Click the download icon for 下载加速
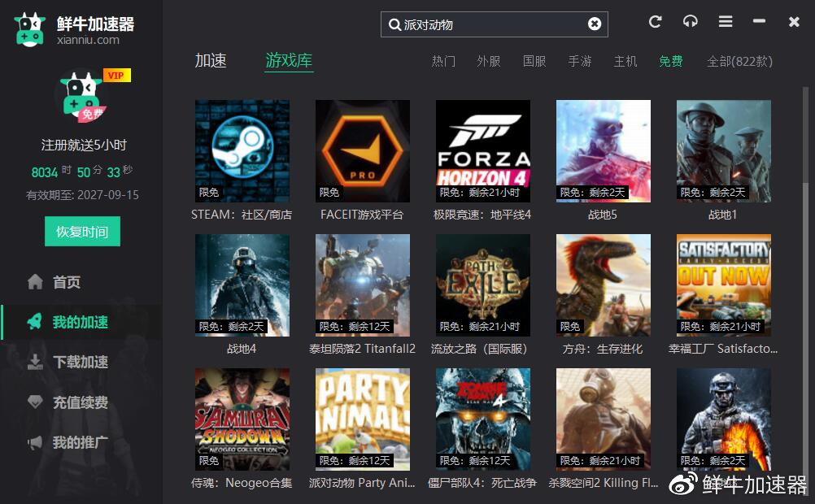815x504 pixels. click(35, 362)
